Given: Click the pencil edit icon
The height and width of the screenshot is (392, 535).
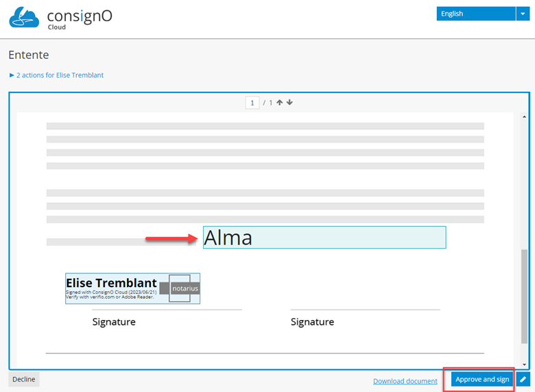Looking at the screenshot, I should pos(523,380).
